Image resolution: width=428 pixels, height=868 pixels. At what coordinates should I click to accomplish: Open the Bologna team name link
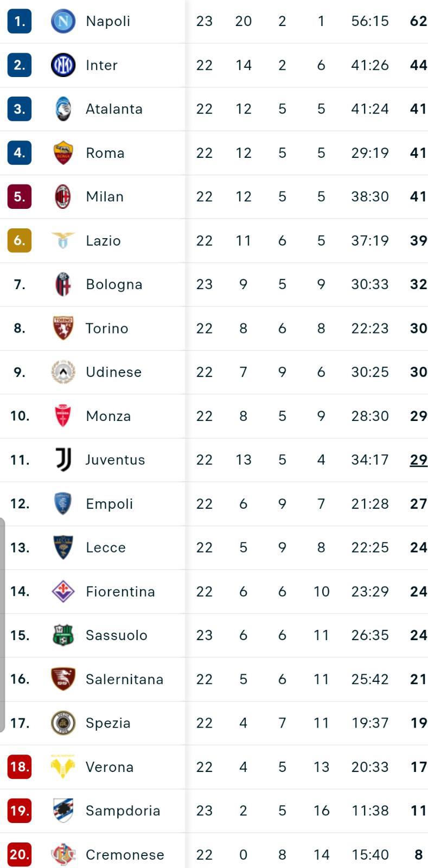pyautogui.click(x=114, y=284)
